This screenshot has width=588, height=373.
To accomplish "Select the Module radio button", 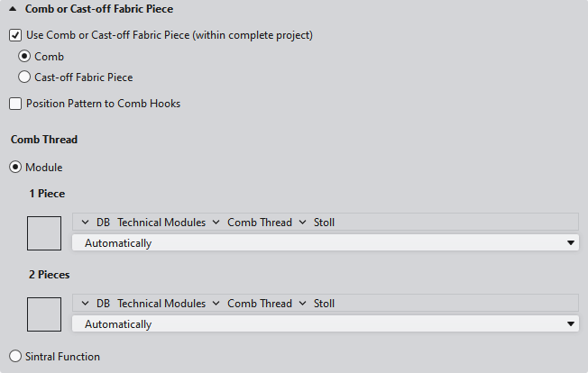I will [x=15, y=168].
